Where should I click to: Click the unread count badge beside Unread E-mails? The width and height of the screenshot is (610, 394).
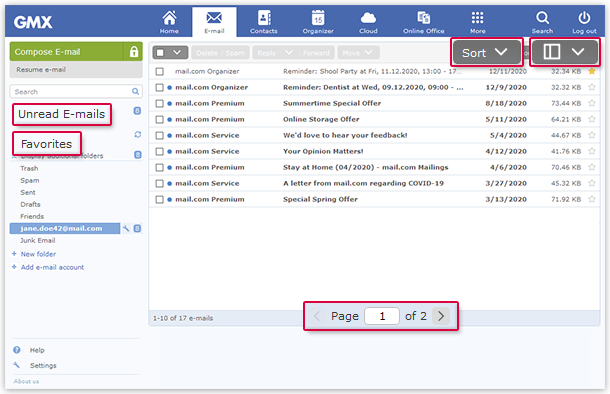pos(137,111)
